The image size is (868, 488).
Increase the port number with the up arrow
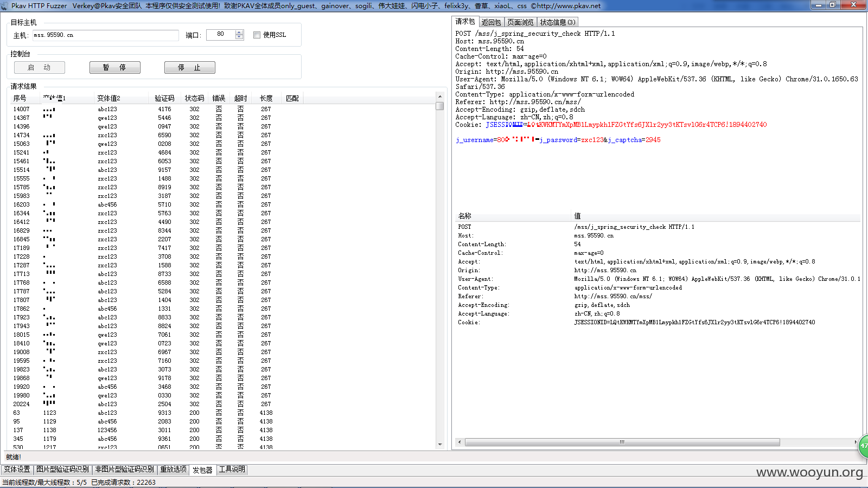(x=239, y=33)
